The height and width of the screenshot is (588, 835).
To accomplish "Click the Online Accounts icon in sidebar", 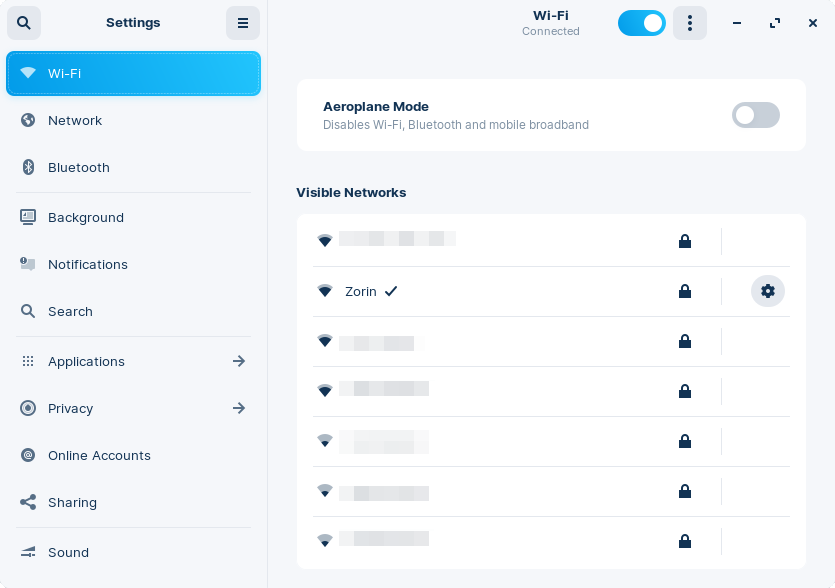I will [x=28, y=455].
